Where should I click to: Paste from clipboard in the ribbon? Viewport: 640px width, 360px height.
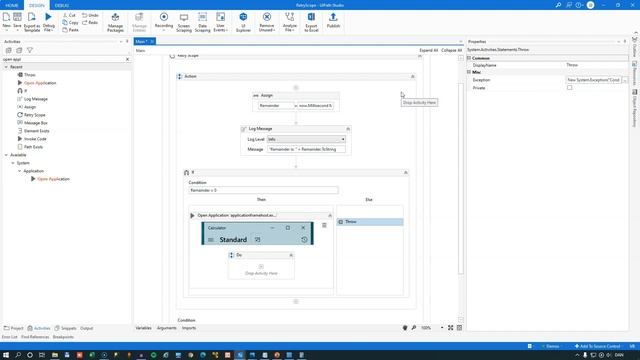[x=70, y=30]
